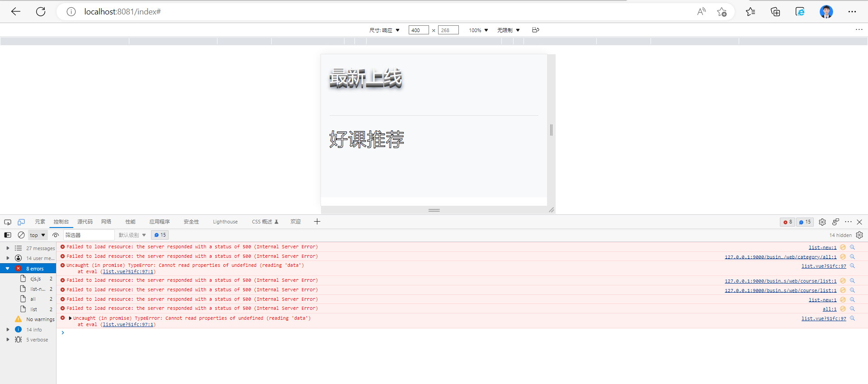The height and width of the screenshot is (384, 868).
Task: Open console settings gear beside hidden count
Action: [x=859, y=235]
